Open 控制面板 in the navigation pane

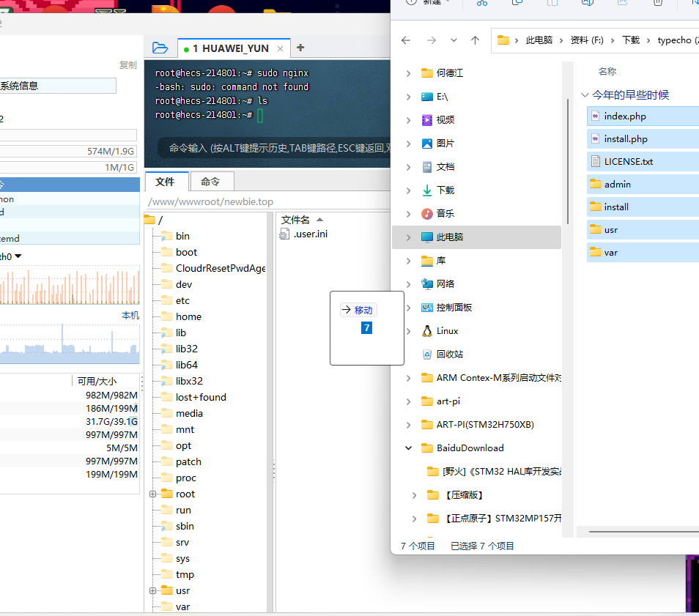tap(447, 307)
